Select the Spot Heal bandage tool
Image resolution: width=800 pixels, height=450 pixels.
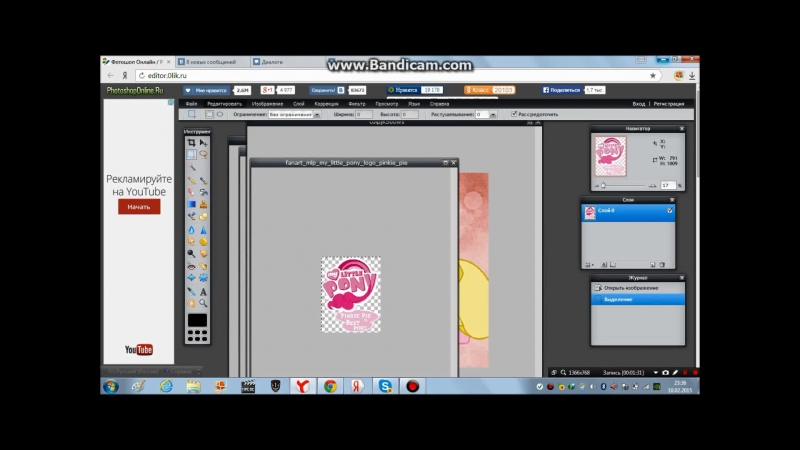[x=203, y=266]
